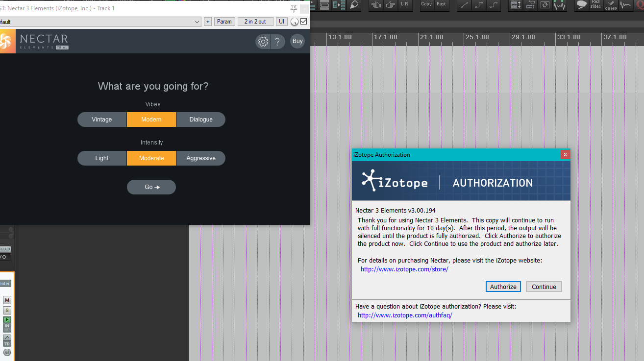The width and height of the screenshot is (644, 361).
Task: Open the izotope.com/store link
Action: coord(404,269)
